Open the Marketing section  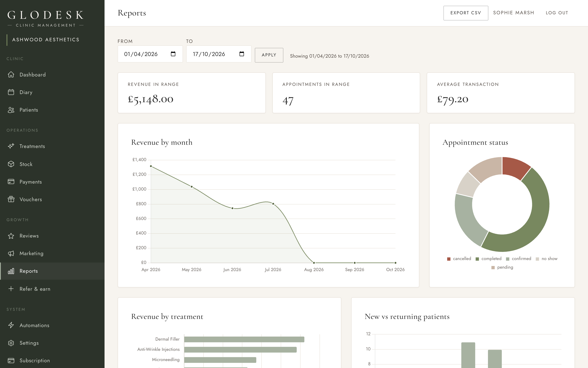(52, 253)
